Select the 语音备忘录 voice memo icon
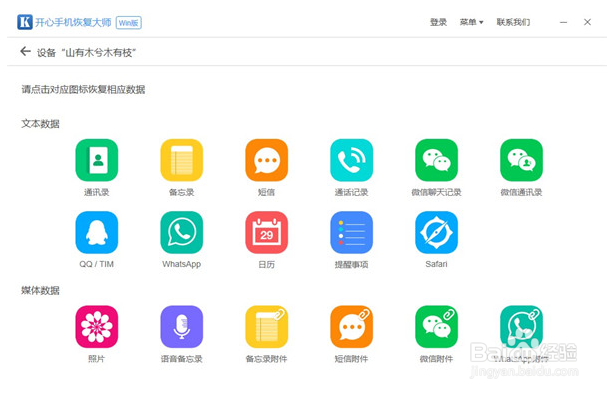 (181, 327)
